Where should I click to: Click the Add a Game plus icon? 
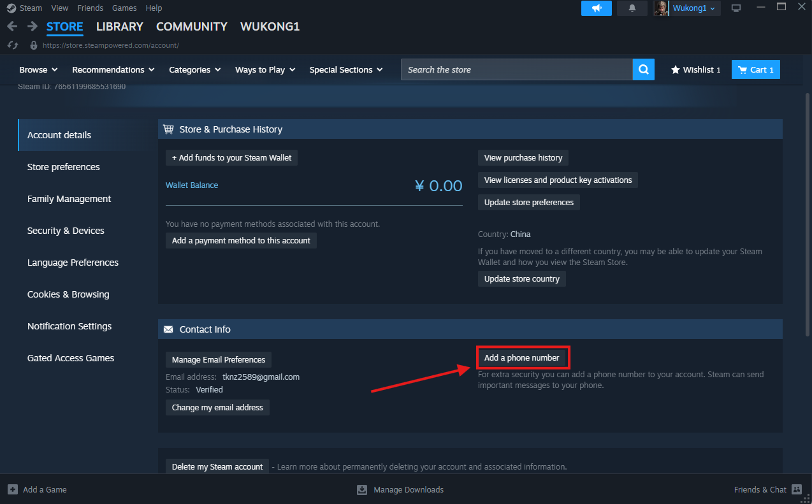(13, 489)
